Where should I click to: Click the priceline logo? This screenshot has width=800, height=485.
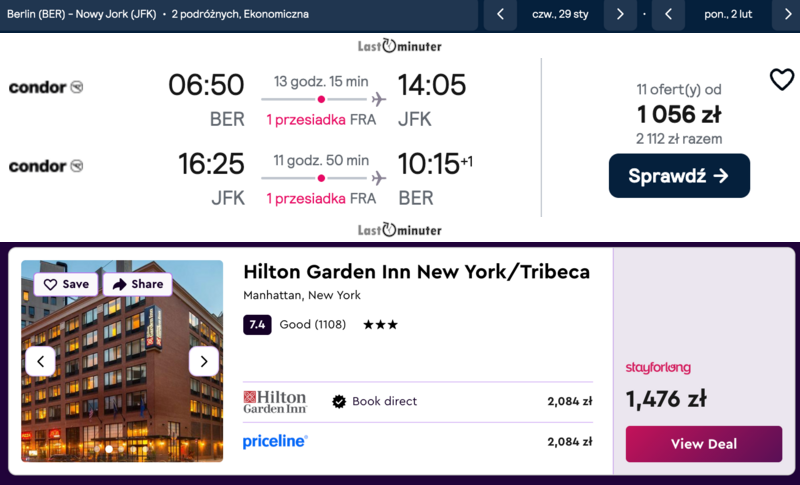click(275, 441)
